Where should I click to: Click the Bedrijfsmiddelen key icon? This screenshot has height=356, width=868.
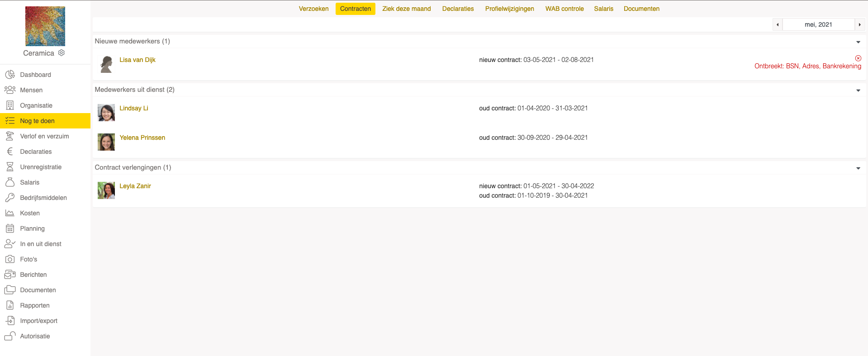10,198
